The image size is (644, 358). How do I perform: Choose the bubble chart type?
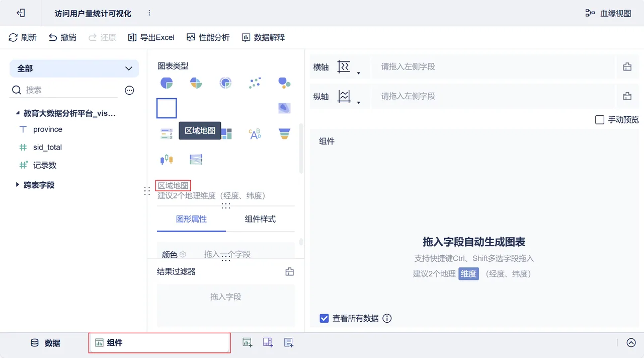click(284, 83)
